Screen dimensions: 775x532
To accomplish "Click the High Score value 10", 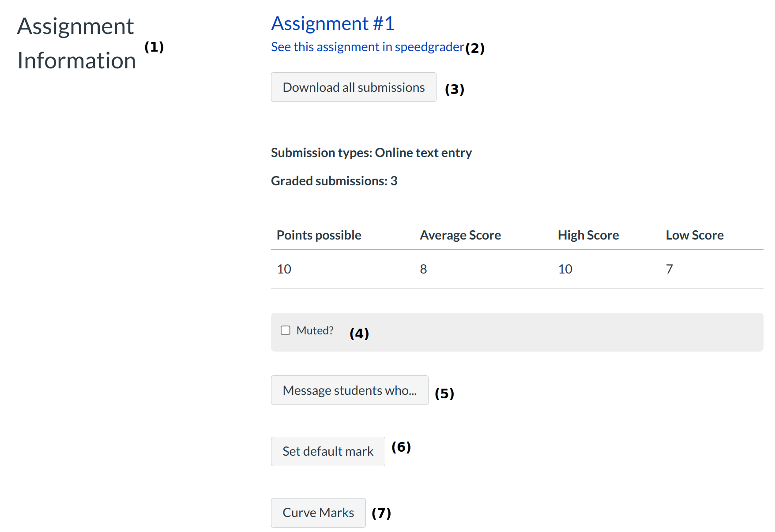I will point(565,269).
